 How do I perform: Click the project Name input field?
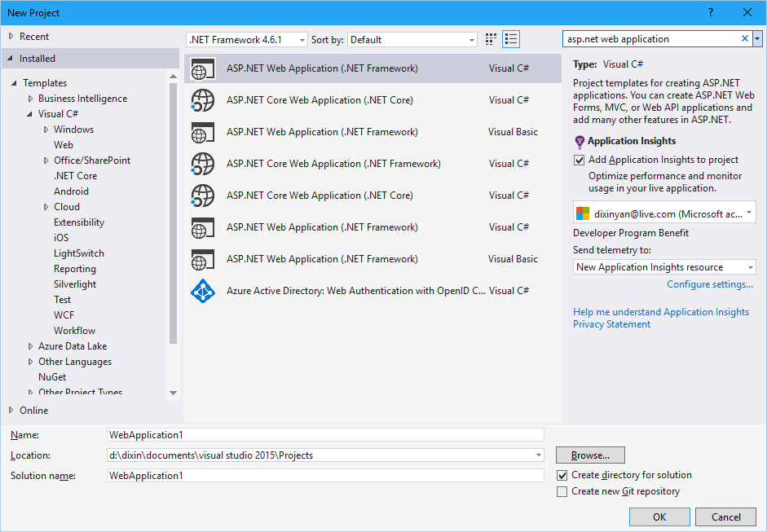[325, 435]
